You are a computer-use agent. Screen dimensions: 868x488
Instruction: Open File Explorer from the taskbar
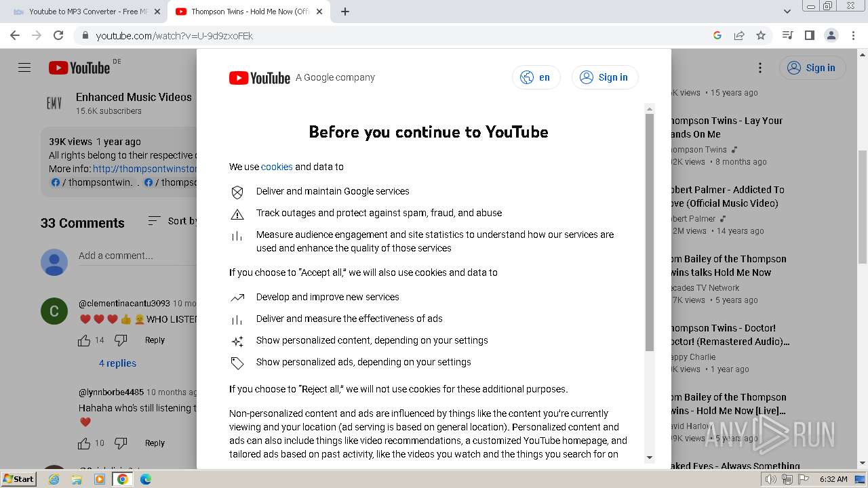click(77, 479)
